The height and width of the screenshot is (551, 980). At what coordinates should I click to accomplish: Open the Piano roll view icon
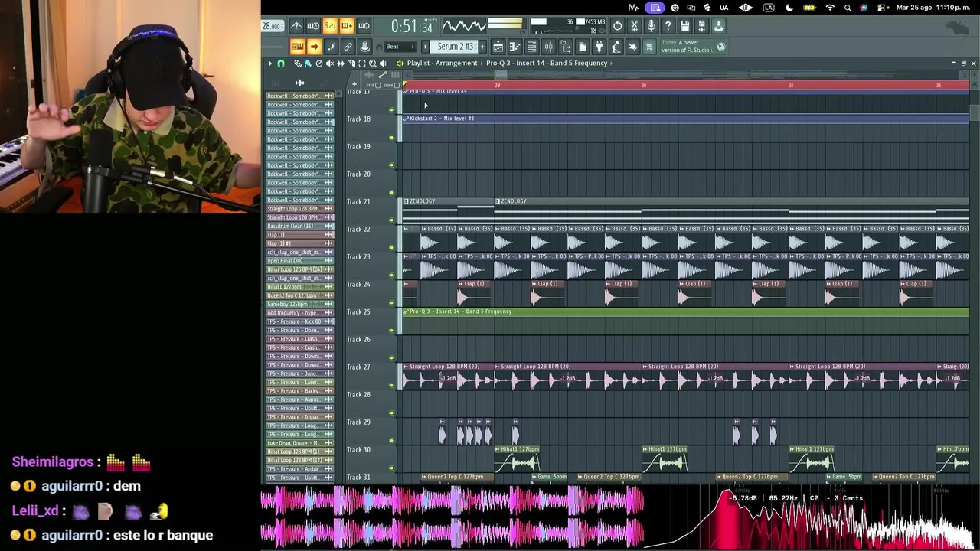click(514, 47)
